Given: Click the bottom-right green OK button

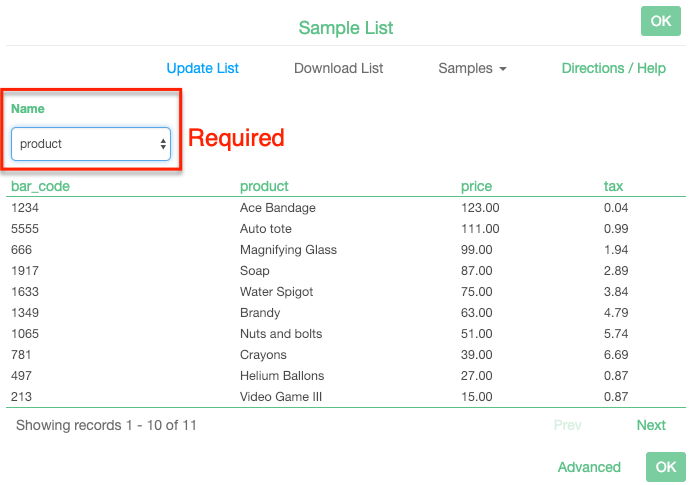Looking at the screenshot, I should click(x=665, y=467).
